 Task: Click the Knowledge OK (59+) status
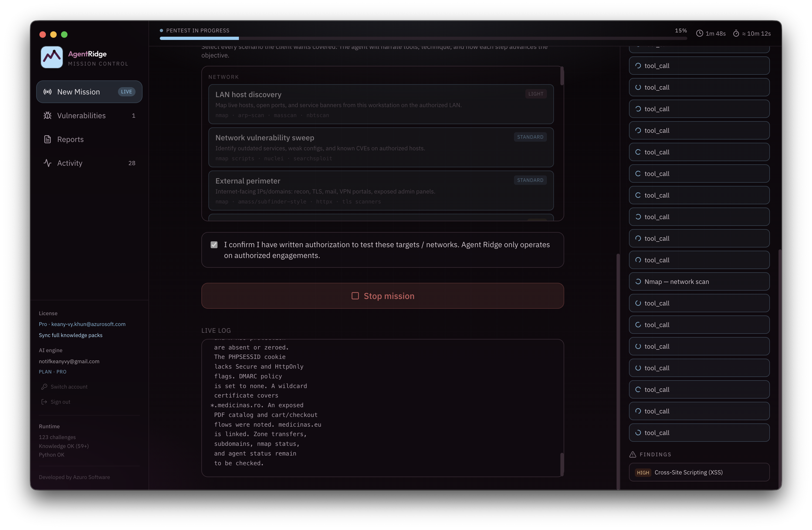[64, 446]
